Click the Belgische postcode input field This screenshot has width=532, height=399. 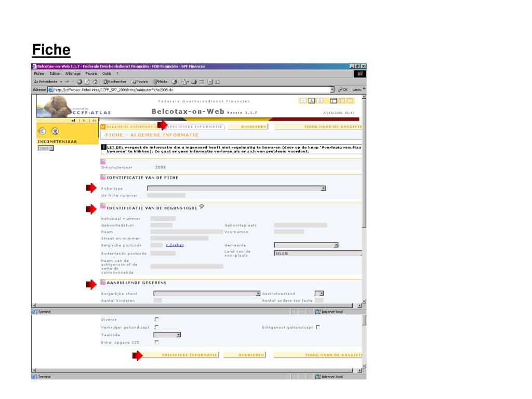pyautogui.click(x=156, y=245)
